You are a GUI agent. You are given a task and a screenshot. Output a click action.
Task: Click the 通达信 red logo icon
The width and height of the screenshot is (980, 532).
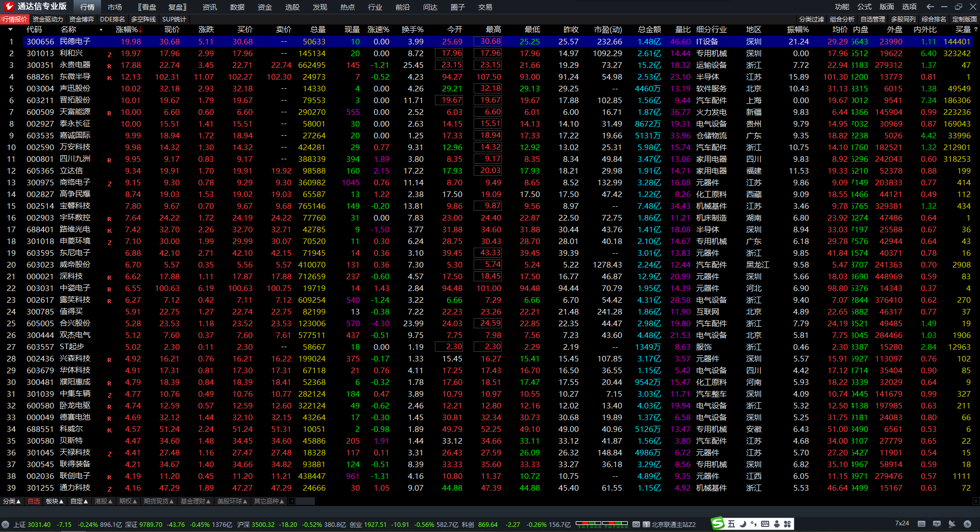[x=9, y=7]
